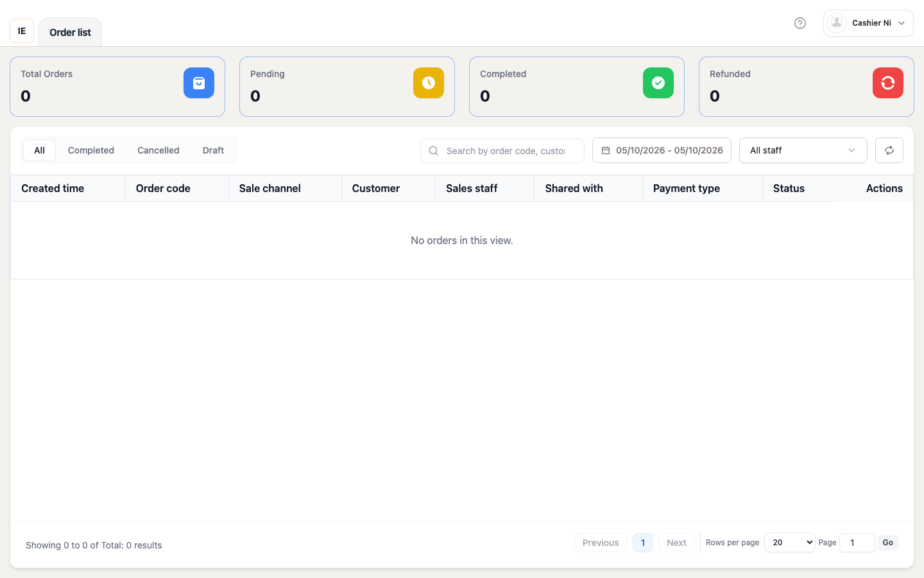924x578 pixels.
Task: Click the blue Total Orders bag icon
Action: 199,83
